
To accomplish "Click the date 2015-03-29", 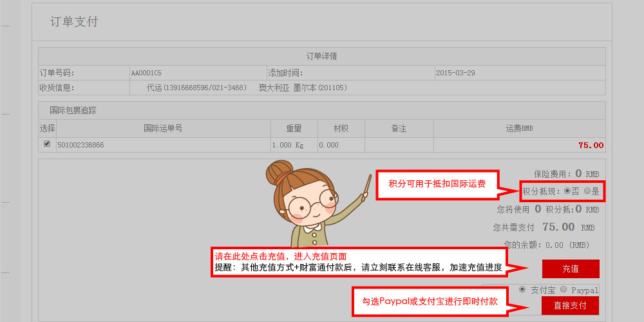I will [x=455, y=73].
